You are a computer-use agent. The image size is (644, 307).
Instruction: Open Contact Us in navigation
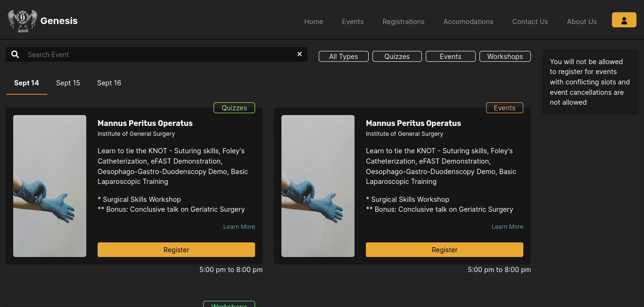[x=530, y=22]
